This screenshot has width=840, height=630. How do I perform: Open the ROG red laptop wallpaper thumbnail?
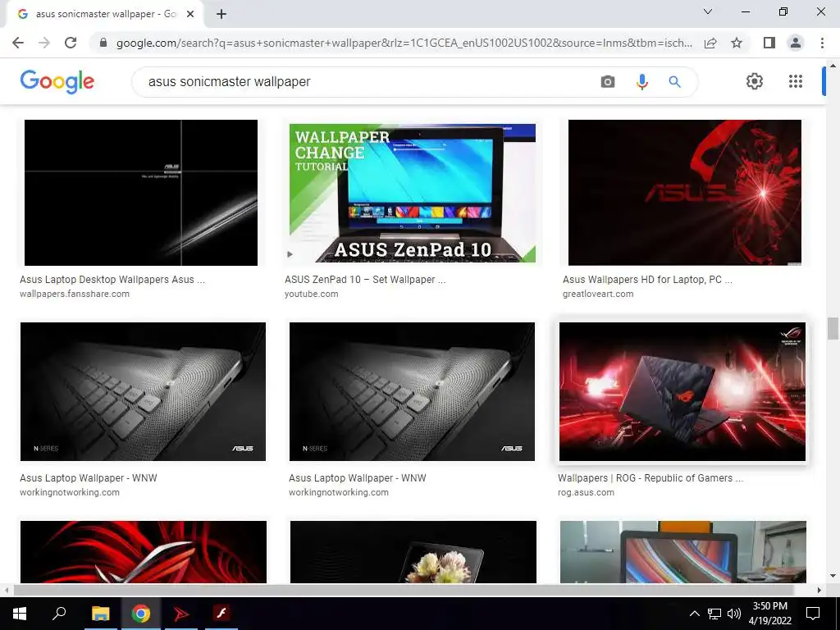(682, 391)
